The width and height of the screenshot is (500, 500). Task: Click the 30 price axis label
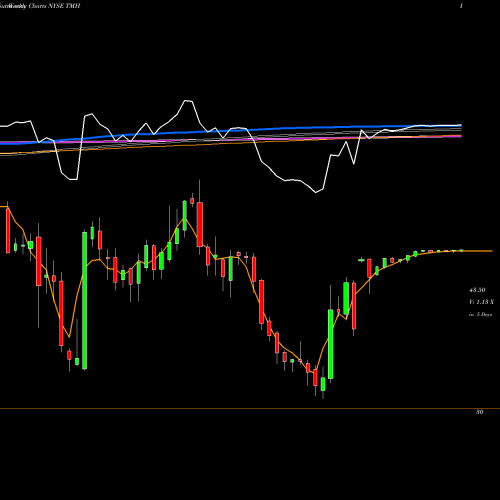[479, 412]
